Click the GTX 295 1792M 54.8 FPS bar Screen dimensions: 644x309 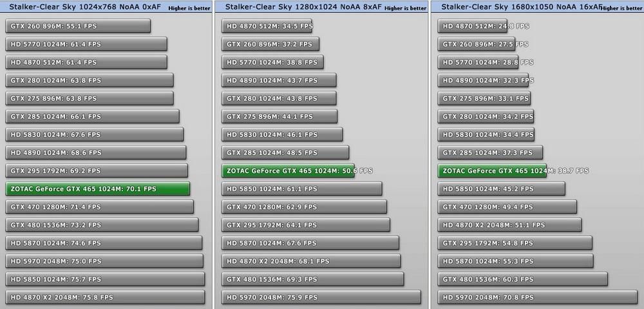tap(515, 243)
